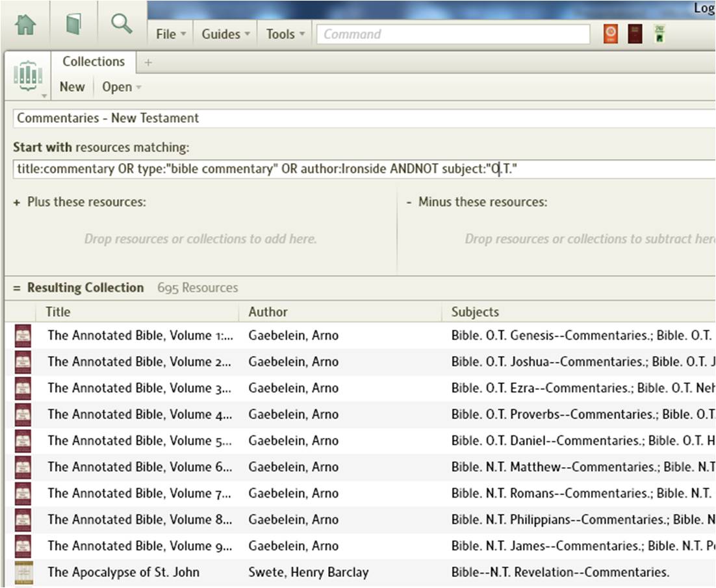Open the Library book icon
The width and height of the screenshot is (716, 588).
pos(73,25)
